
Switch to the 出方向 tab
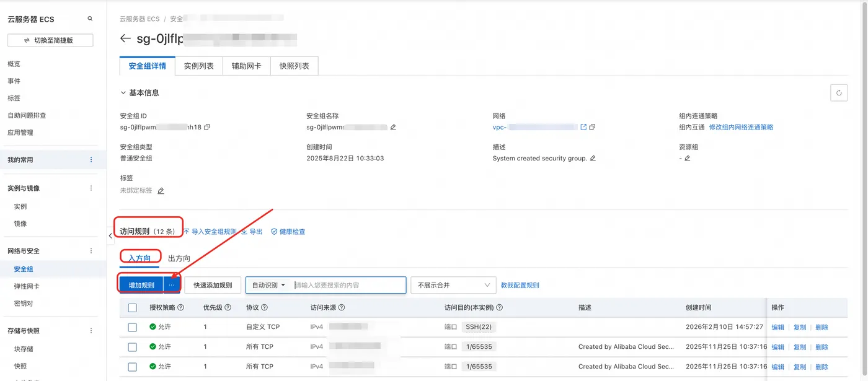tap(179, 258)
